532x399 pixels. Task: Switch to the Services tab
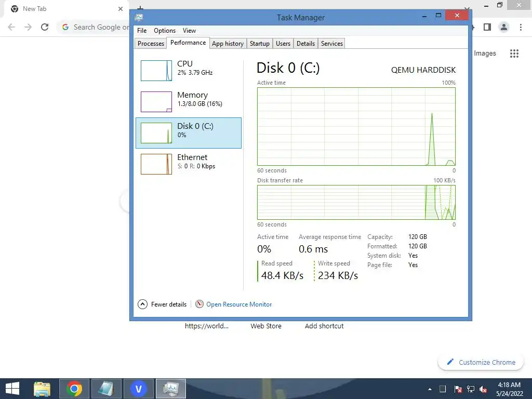pos(332,44)
